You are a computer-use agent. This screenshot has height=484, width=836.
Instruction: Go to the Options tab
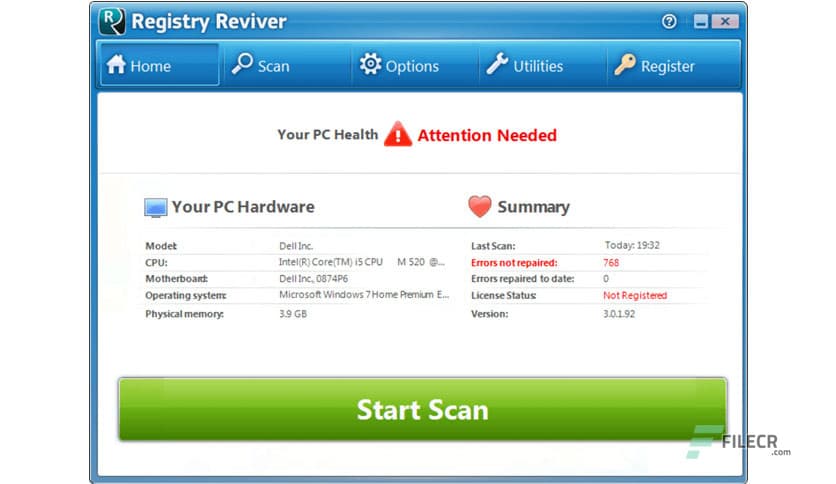[415, 65]
